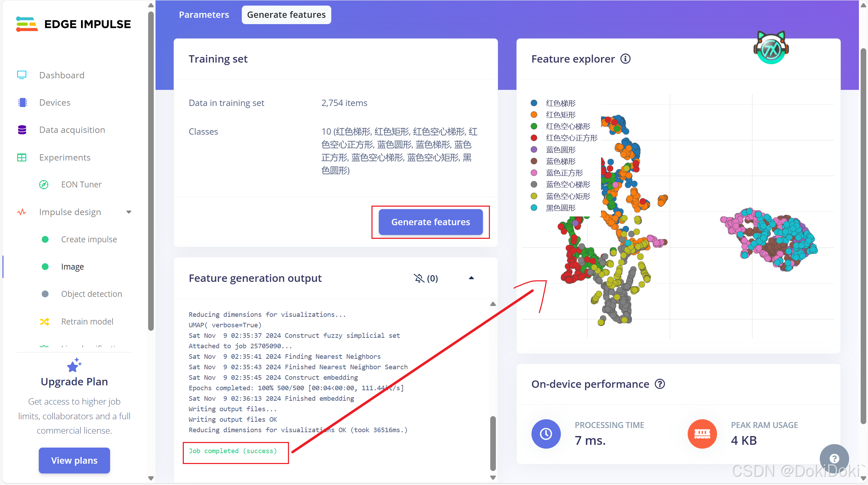Open the floating help chat bubble
The height and width of the screenshot is (485, 868).
tap(834, 458)
